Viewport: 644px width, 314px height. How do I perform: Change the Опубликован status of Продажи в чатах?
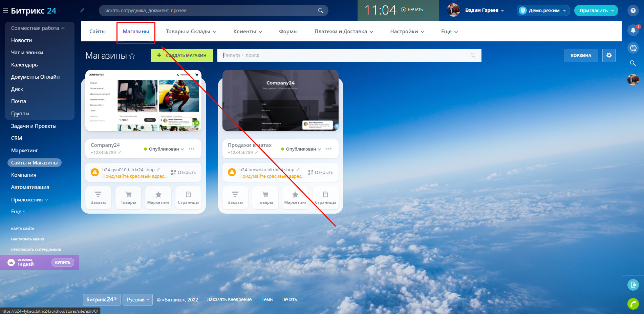(301, 149)
